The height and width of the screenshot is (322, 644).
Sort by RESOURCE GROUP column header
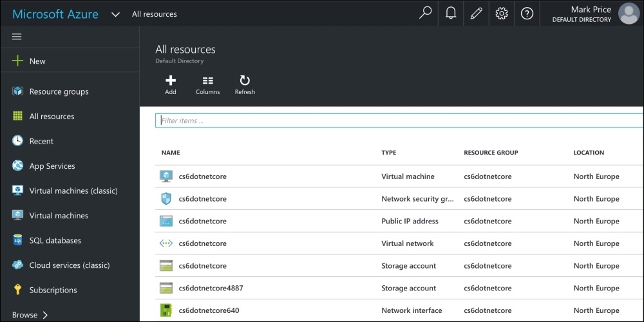(x=491, y=153)
